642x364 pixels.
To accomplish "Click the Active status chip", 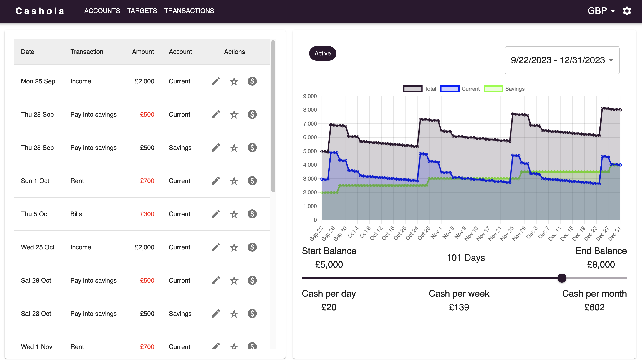I will (x=322, y=53).
